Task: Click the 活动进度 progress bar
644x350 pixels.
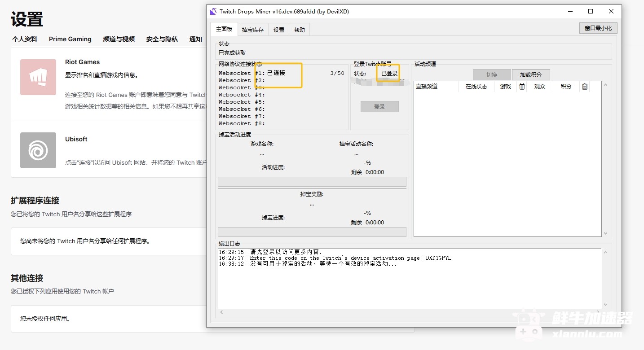Action: pyautogui.click(x=312, y=182)
